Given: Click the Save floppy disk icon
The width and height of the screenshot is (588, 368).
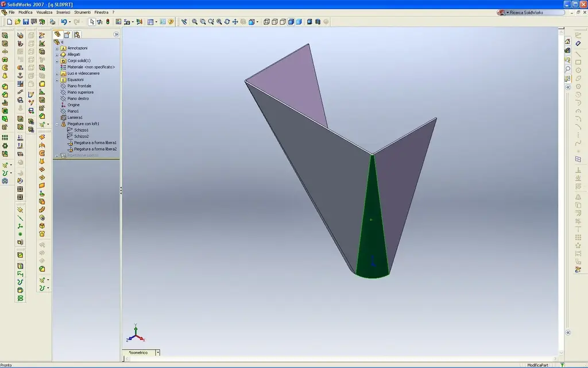Looking at the screenshot, I should [26, 22].
